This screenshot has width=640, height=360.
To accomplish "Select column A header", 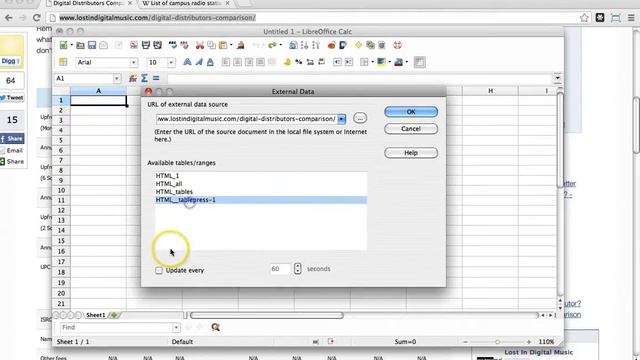I will point(98,91).
